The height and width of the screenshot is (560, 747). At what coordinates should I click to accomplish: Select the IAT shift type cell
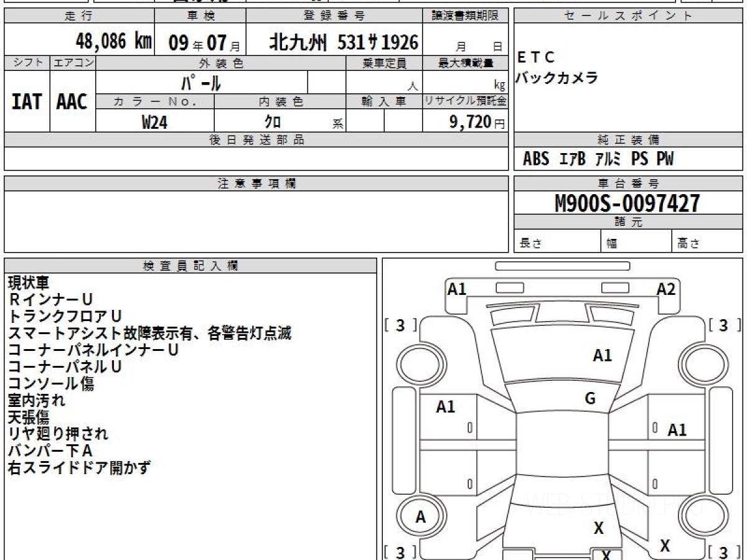click(x=27, y=102)
